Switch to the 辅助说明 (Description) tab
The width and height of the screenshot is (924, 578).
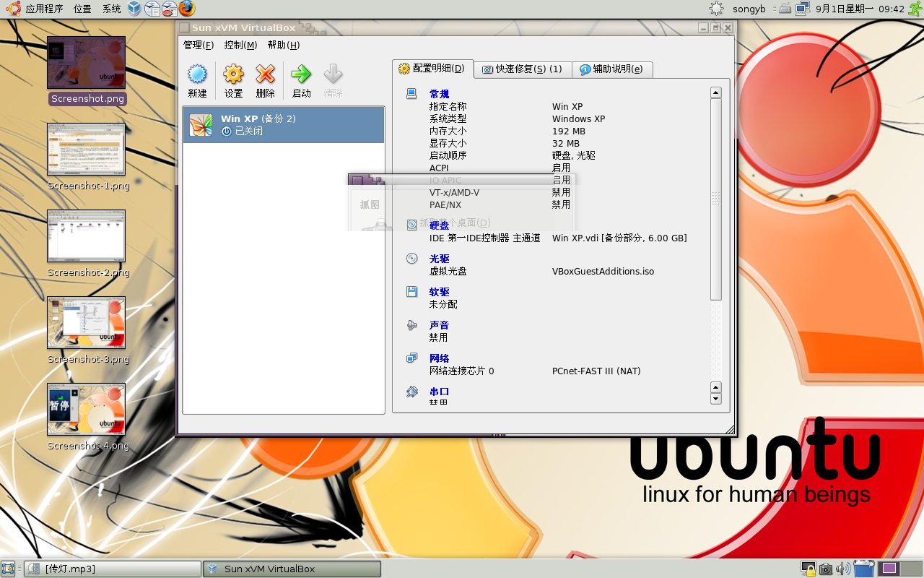612,69
